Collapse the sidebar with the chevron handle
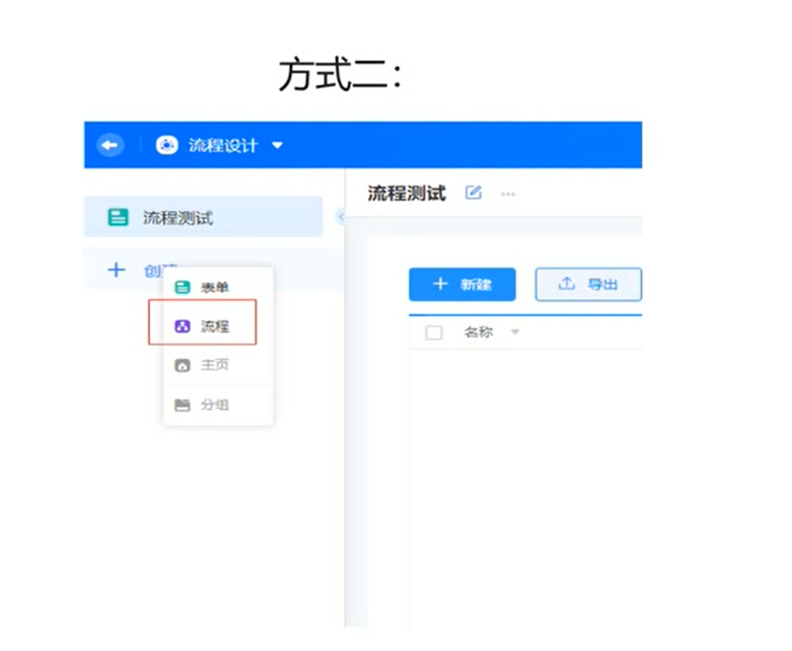This screenshot has height=651, width=792. (341, 217)
